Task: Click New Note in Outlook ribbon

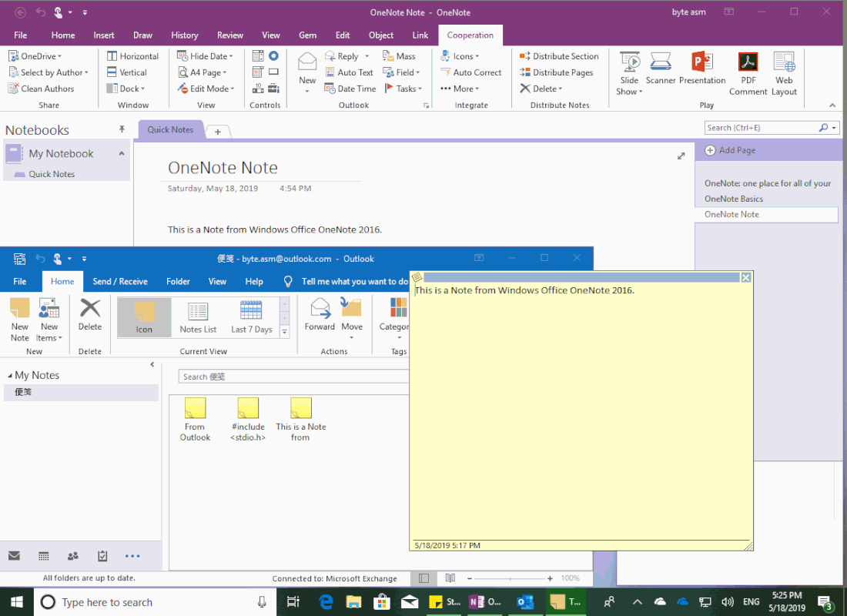Action: 20,320
